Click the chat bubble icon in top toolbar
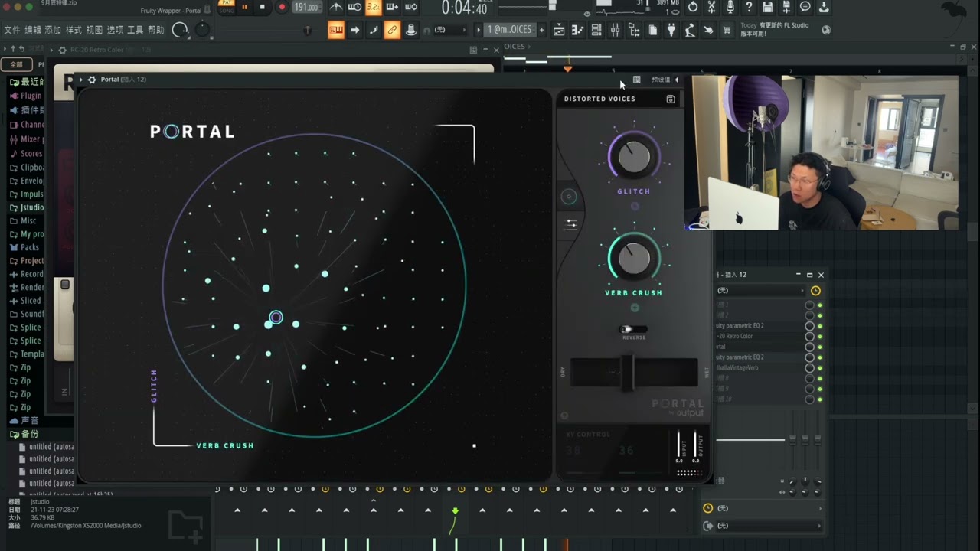Viewport: 980px width, 551px height. 805,7
